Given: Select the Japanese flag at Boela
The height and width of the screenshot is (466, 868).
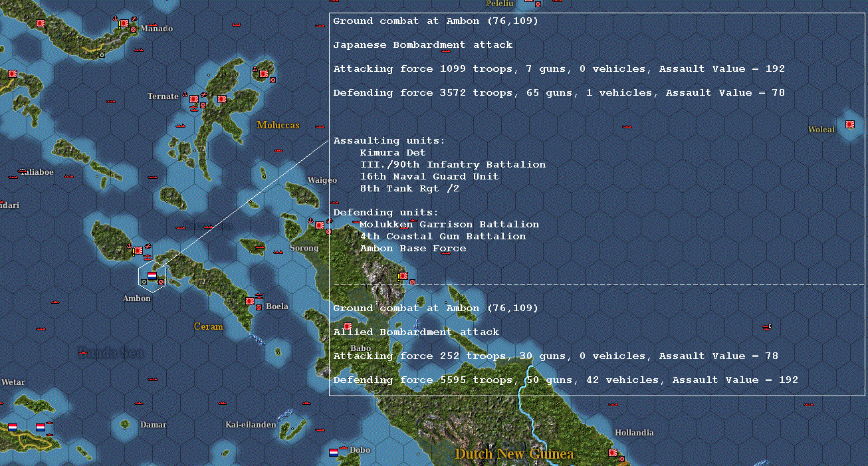Looking at the screenshot, I should coord(251,300).
